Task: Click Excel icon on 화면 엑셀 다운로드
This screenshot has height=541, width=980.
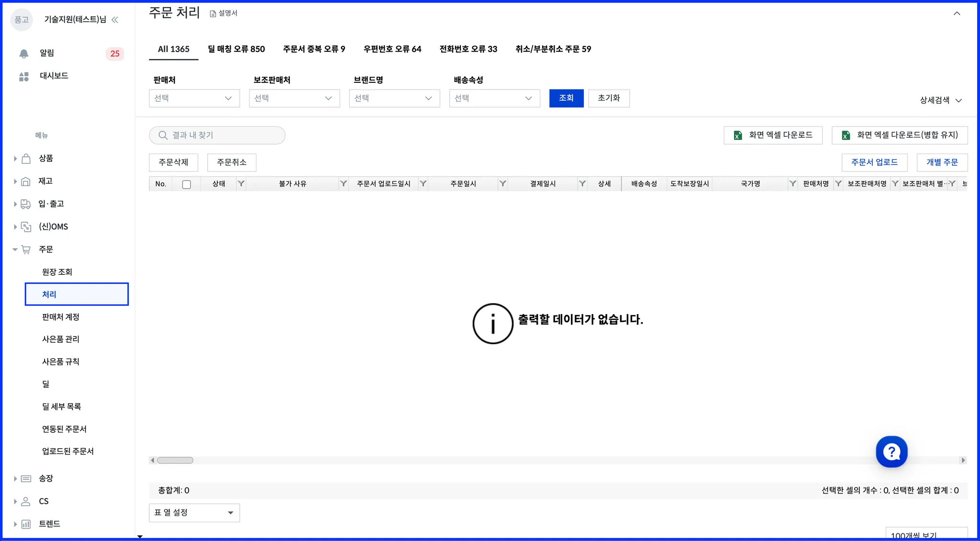Action: (x=738, y=135)
